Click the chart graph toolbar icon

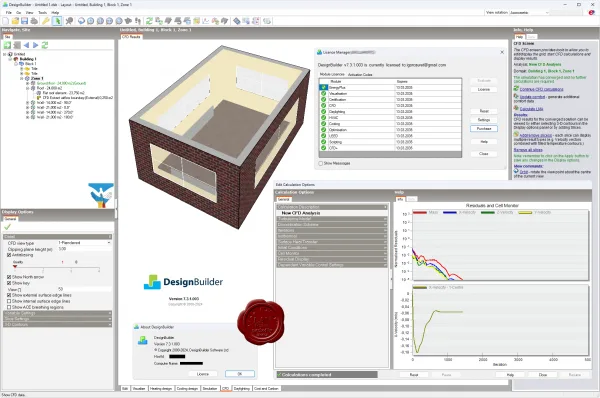206,21
